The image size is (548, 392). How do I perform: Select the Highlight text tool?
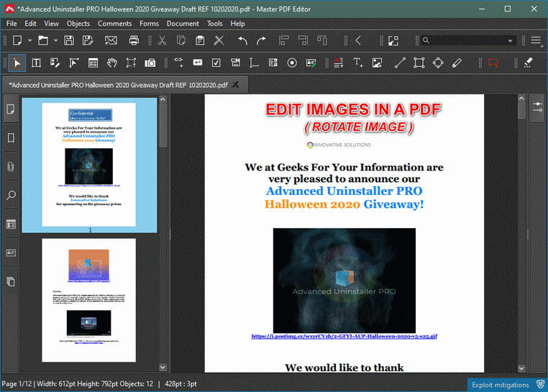tap(528, 63)
